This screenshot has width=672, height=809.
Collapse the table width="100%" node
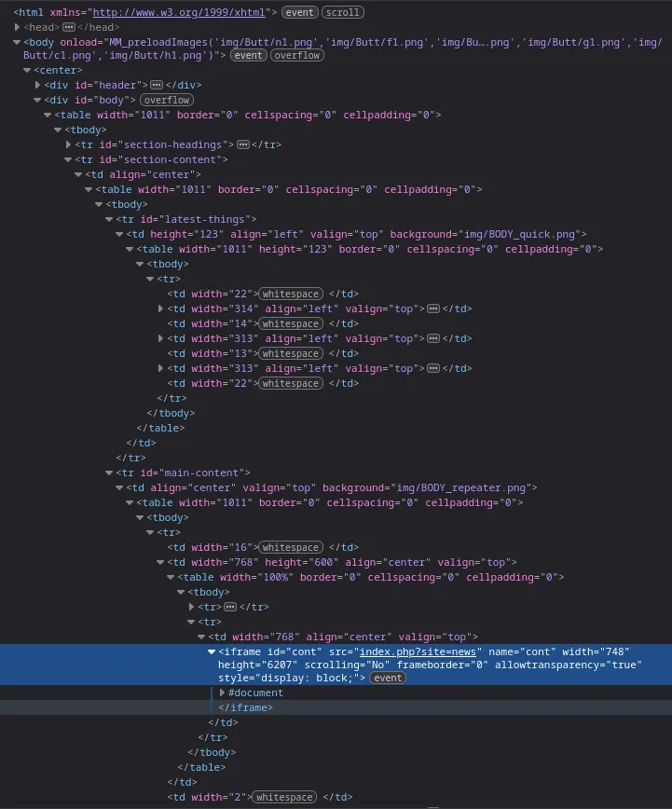(171, 577)
